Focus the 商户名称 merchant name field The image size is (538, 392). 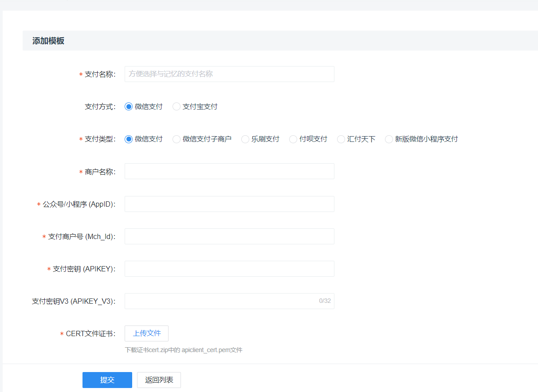click(229, 171)
